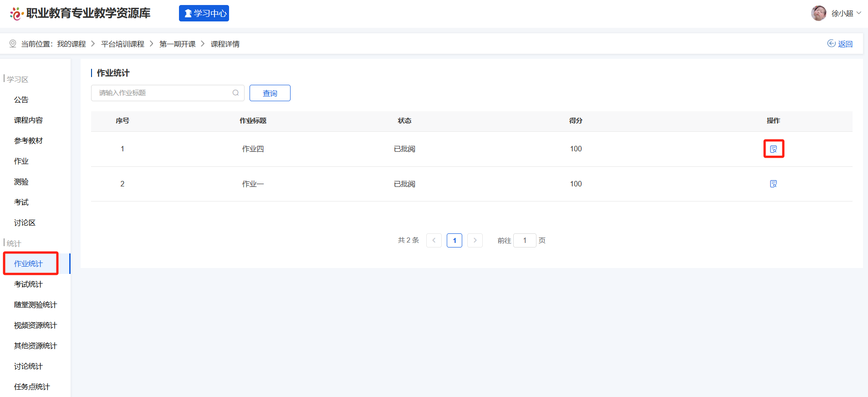Expand the 徐小超 user dropdown

tap(859, 13)
